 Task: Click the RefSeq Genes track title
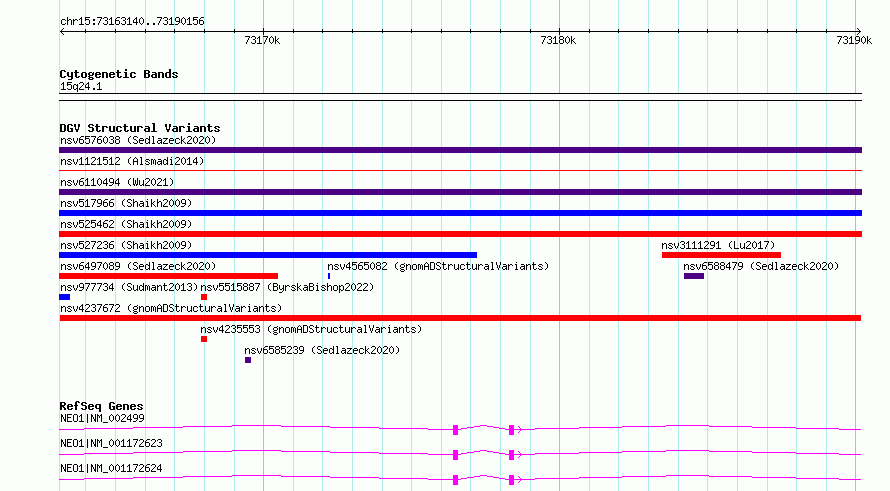(101, 406)
